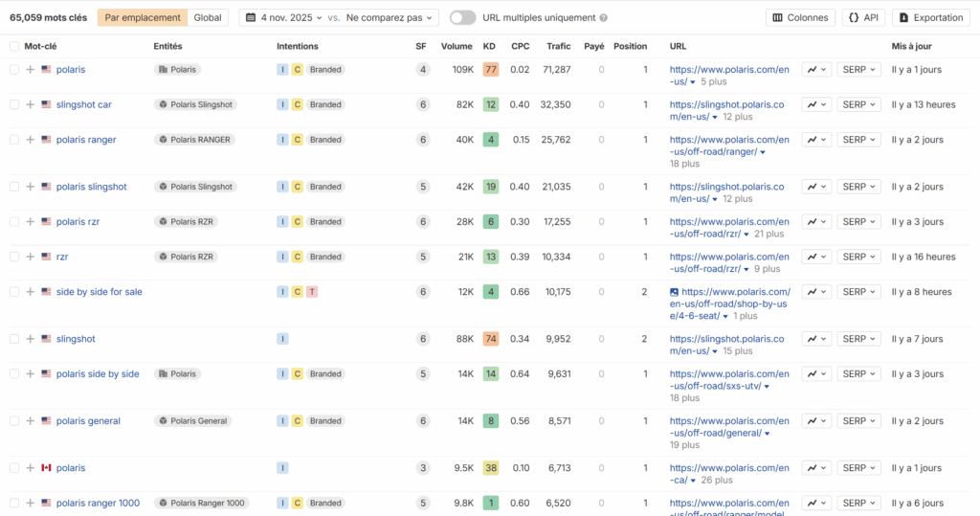The width and height of the screenshot is (980, 516).
Task: Click the image result icon in 'side by side for sale' URL
Action: [674, 292]
